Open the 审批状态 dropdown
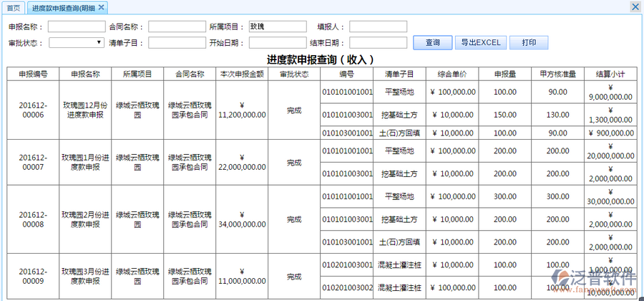This screenshot has height=301, width=644. tap(77, 43)
